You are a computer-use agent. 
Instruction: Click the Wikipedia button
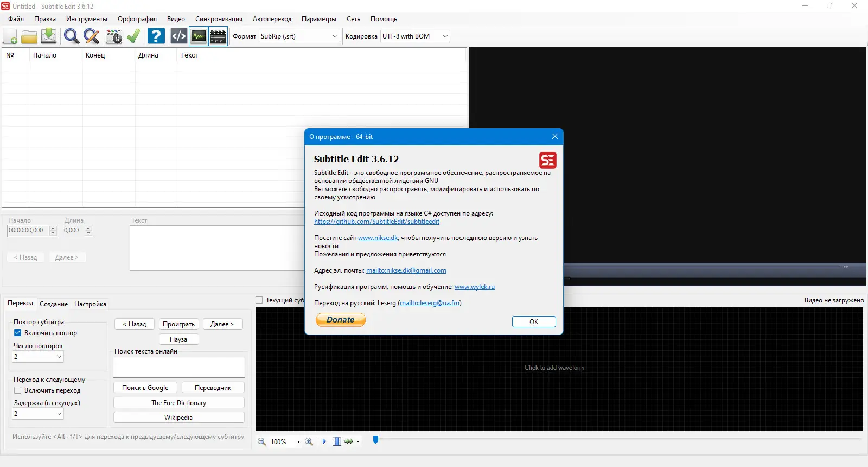pyautogui.click(x=179, y=418)
